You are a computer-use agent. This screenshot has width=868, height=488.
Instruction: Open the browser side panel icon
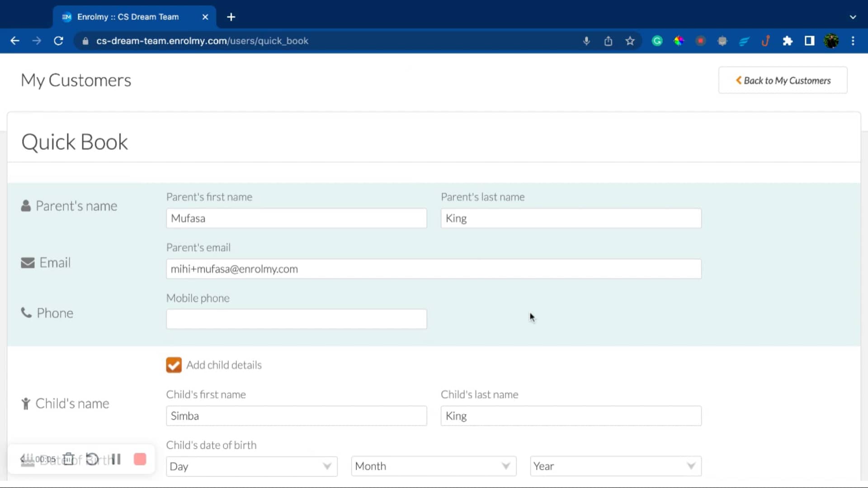tap(809, 41)
